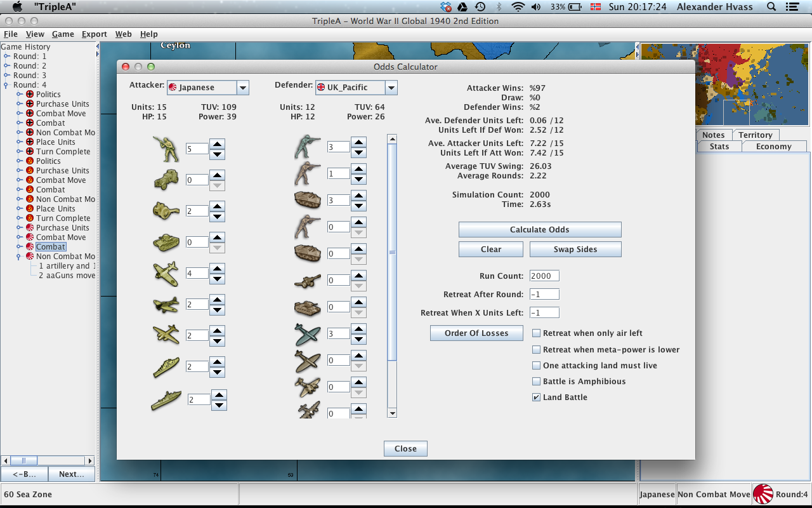
Task: Increase defender fighter count with up arrow
Action: coord(358,329)
